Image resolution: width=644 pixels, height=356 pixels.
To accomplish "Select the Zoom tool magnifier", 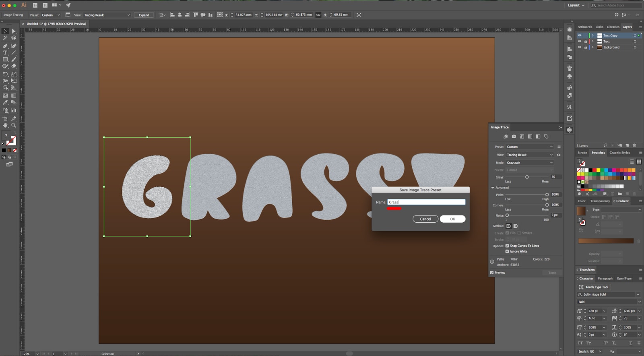I will [x=14, y=126].
